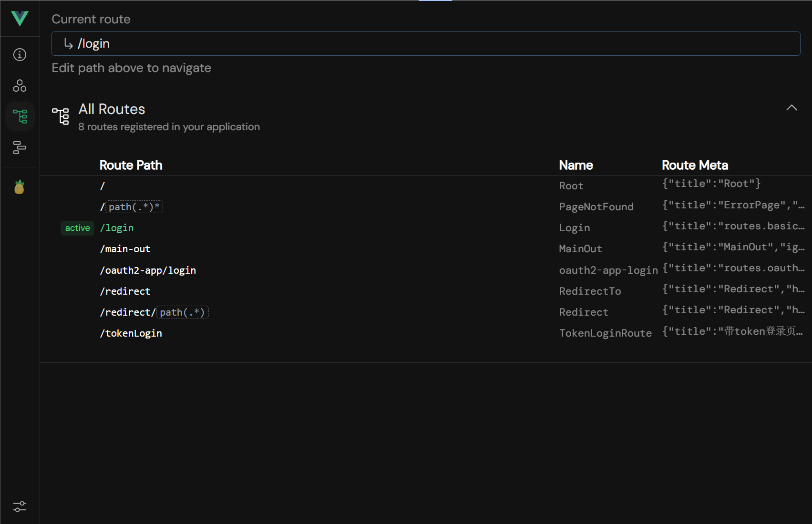Click the All Routes heading
This screenshot has width=812, height=524.
click(x=112, y=109)
